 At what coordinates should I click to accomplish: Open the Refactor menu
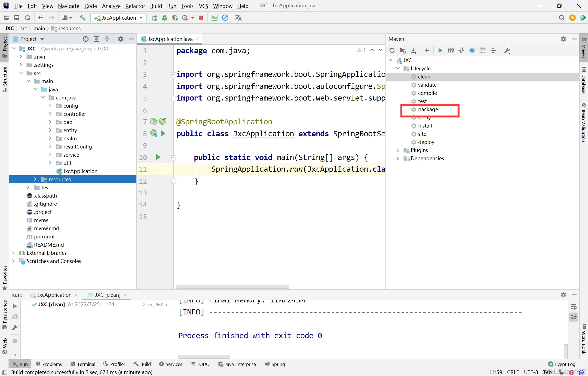coord(135,6)
